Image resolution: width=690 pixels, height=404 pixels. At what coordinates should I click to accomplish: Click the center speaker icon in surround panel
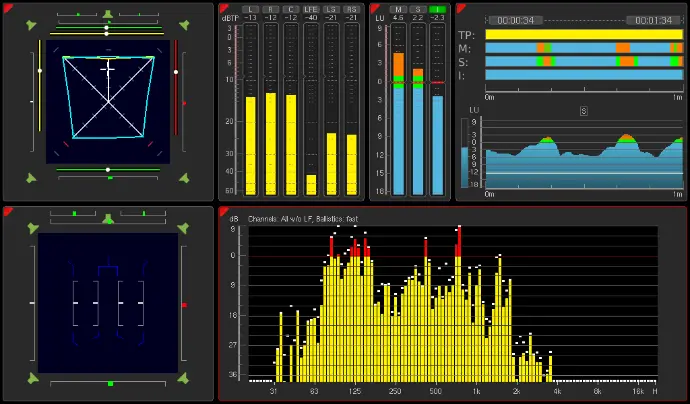(108, 12)
